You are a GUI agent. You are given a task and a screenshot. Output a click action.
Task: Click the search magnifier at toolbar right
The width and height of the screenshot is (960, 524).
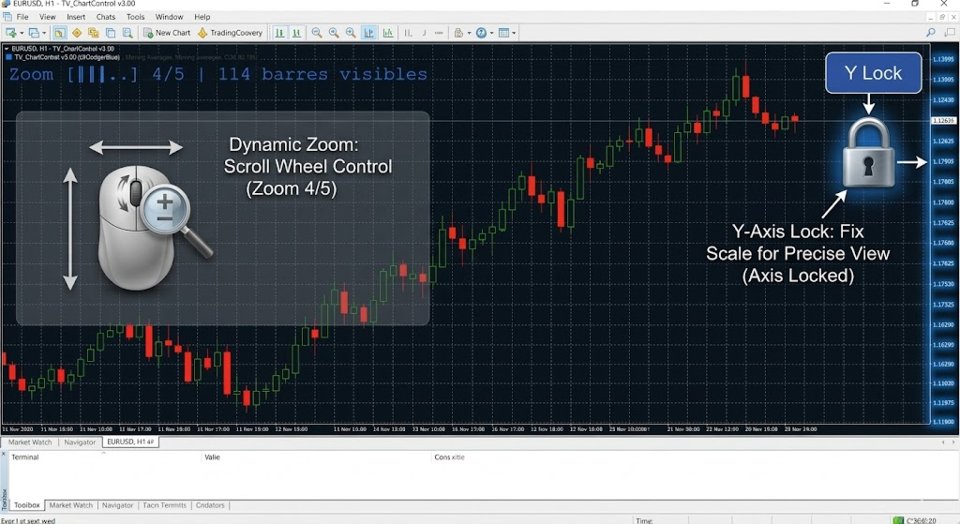pyautogui.click(x=931, y=32)
